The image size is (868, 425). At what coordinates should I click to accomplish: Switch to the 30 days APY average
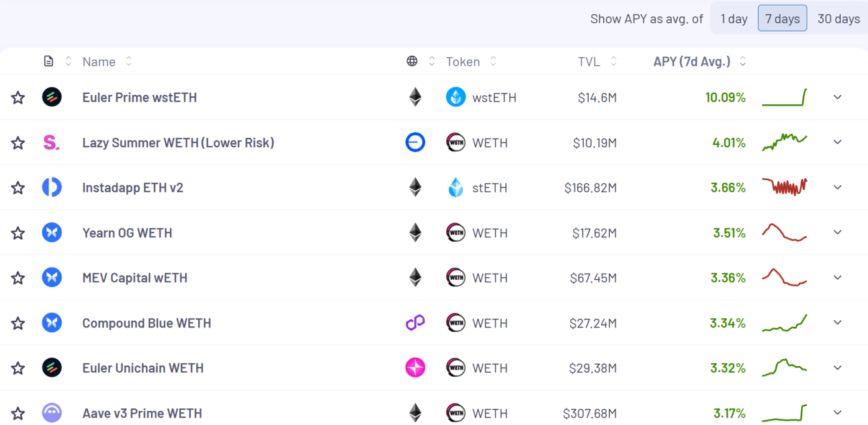click(838, 19)
